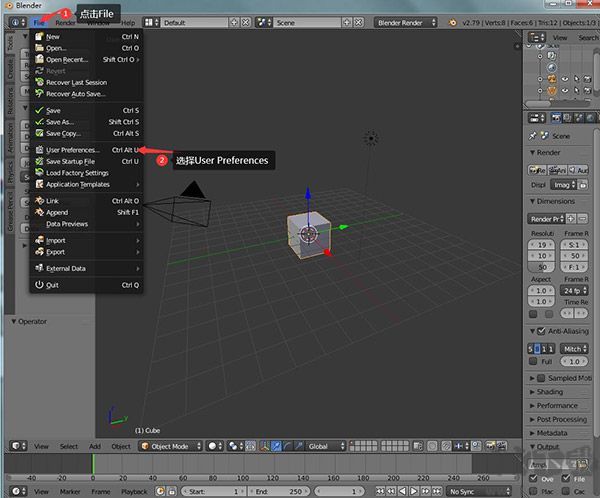Enable the Full Sample checkbox
This screenshot has width=600, height=498.
pos(534,360)
